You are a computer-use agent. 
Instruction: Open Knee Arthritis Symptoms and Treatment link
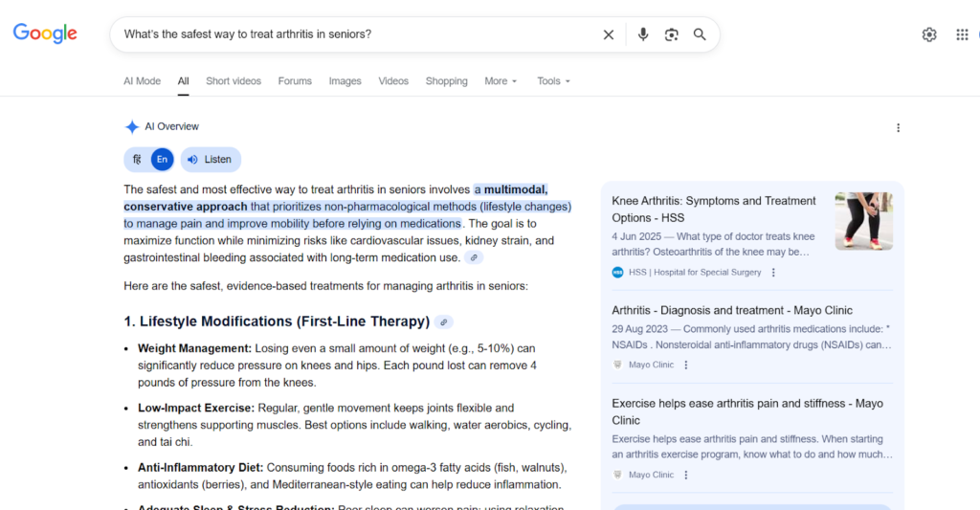click(x=714, y=210)
